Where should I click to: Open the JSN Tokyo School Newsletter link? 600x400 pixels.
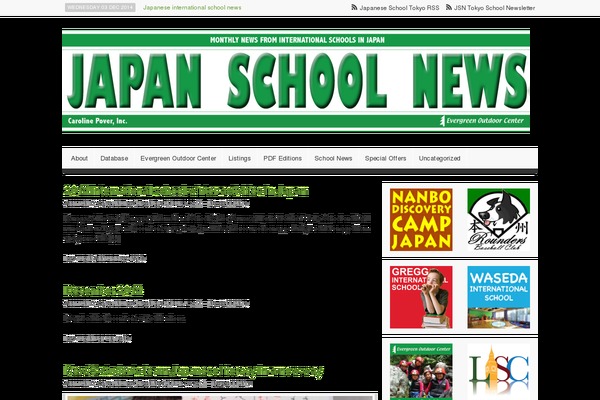tap(494, 8)
